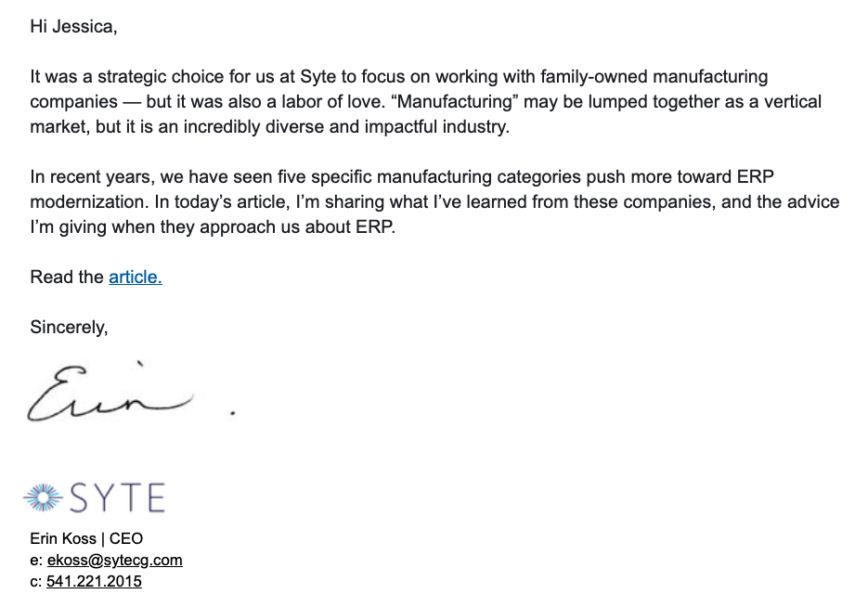Viewport: 868px width, 607px height.
Task: Click the 'e:' label before the email
Action: click(x=36, y=560)
